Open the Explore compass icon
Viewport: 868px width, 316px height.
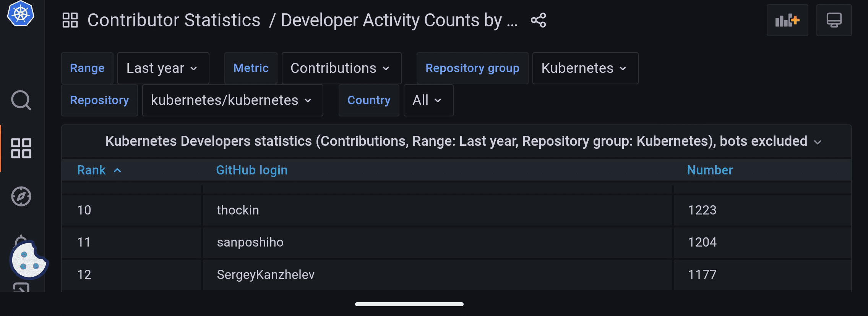tap(21, 196)
